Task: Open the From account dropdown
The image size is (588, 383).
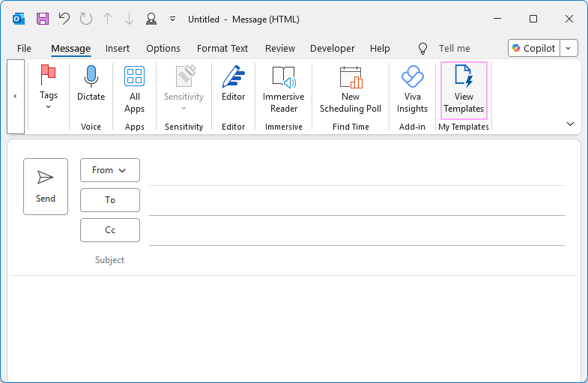Action: 110,170
